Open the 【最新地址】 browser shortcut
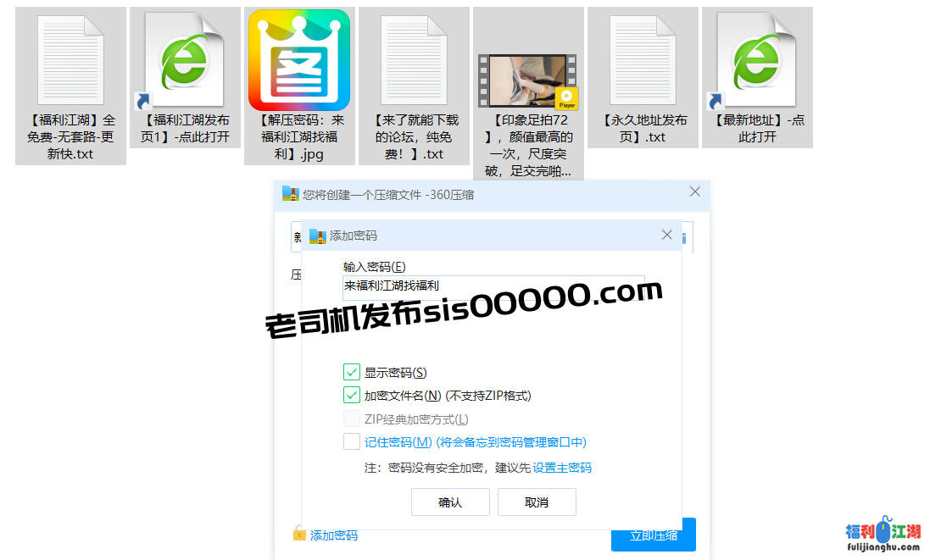Image resolution: width=930 pixels, height=560 pixels. pos(756,59)
